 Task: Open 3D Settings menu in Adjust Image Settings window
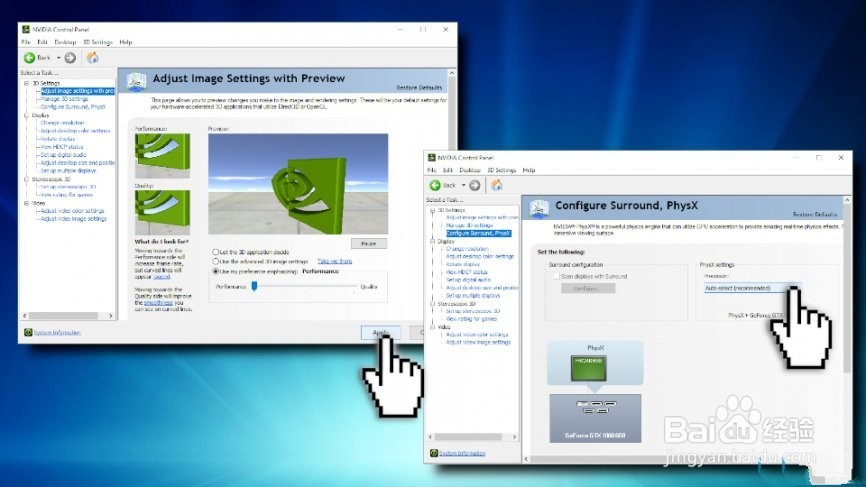[98, 42]
